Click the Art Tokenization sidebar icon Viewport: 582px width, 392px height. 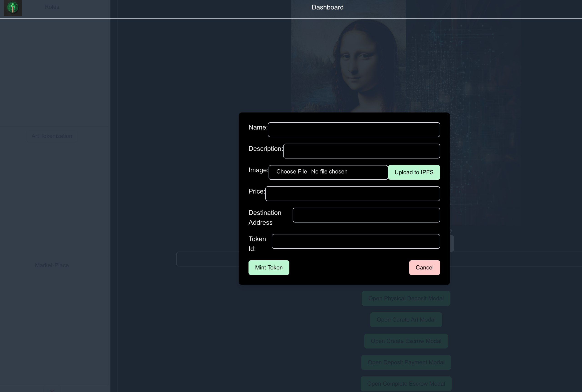(x=52, y=136)
